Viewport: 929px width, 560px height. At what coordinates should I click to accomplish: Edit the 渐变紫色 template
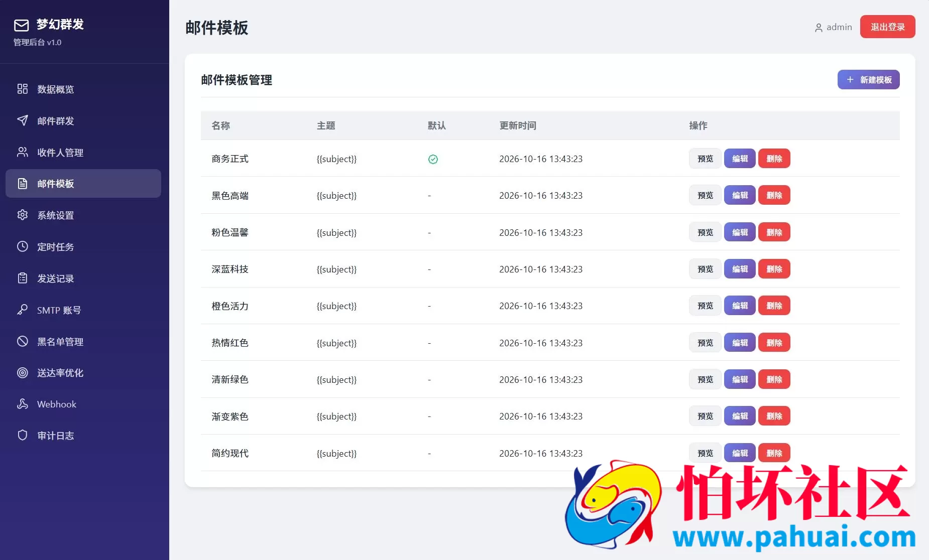(x=740, y=416)
